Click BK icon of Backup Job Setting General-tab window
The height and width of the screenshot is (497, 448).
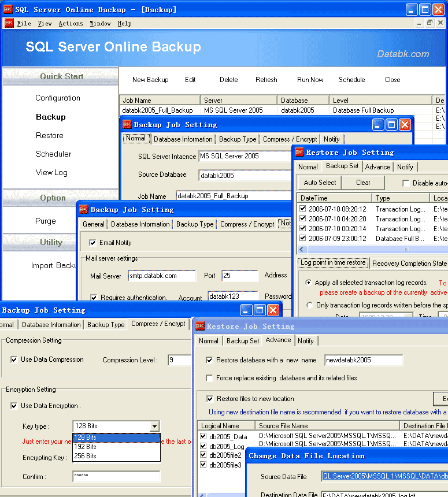tap(84, 209)
